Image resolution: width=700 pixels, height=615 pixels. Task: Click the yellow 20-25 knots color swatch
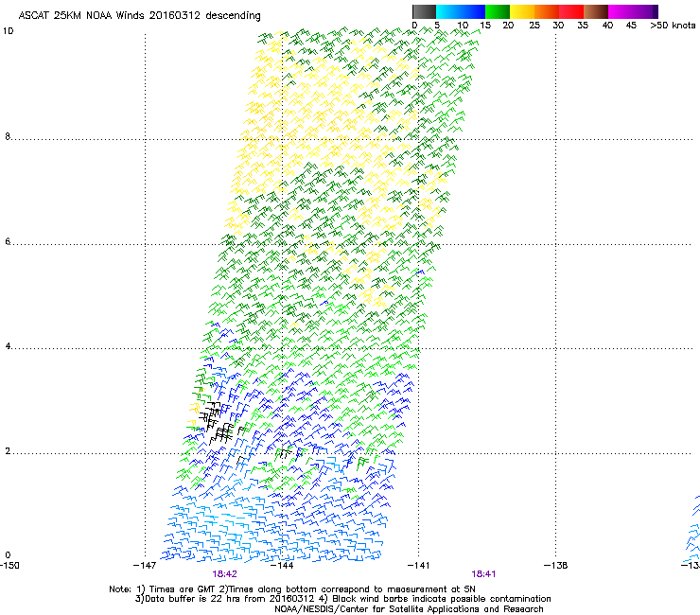pos(522,11)
